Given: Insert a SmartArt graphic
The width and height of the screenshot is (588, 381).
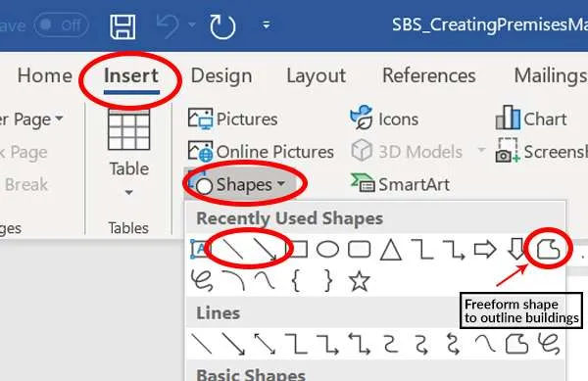Looking at the screenshot, I should (x=400, y=183).
